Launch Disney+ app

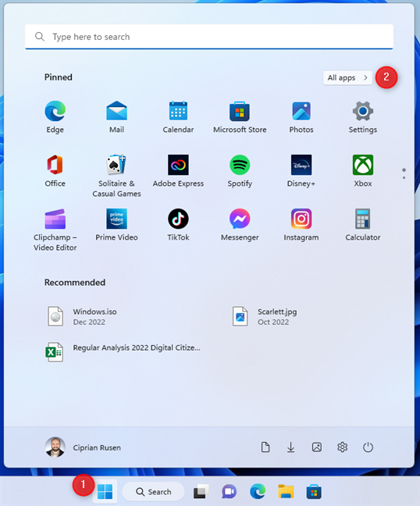click(x=301, y=171)
